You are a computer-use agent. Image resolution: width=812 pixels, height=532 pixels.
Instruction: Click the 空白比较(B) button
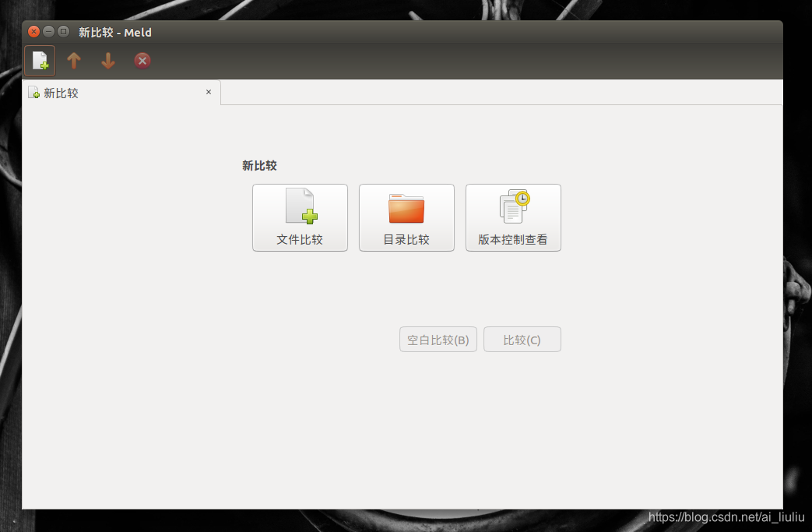438,340
